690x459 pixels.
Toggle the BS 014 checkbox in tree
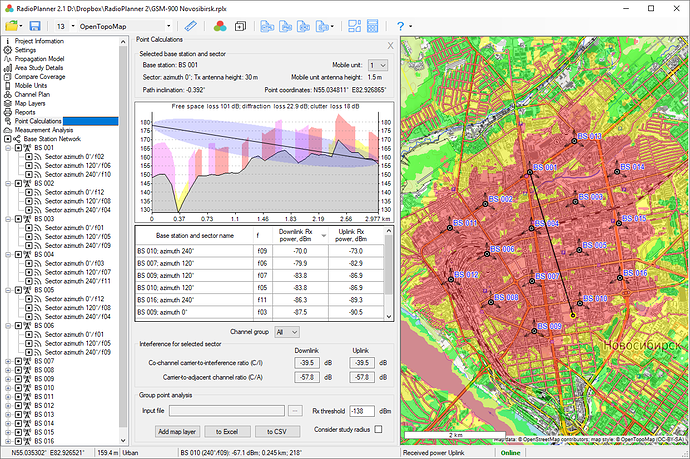[x=18, y=423]
